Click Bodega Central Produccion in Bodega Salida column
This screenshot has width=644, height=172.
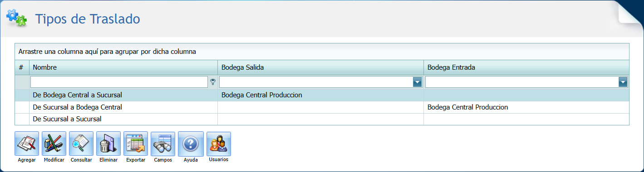pyautogui.click(x=262, y=95)
